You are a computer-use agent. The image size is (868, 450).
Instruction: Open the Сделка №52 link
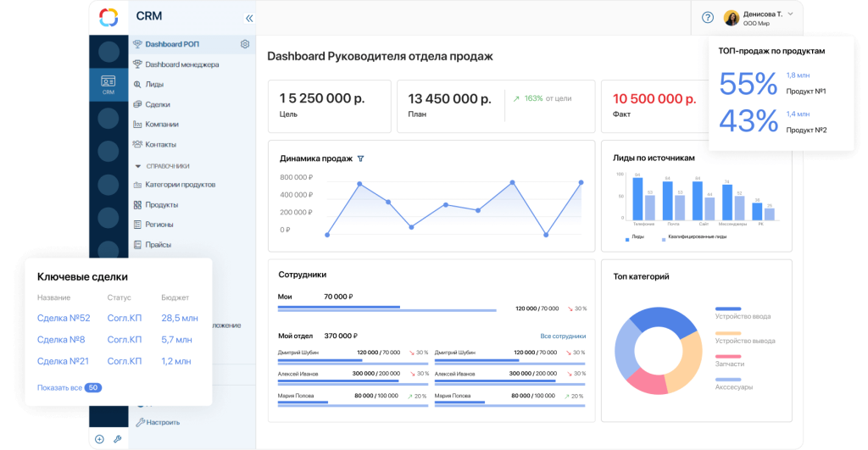(64, 318)
